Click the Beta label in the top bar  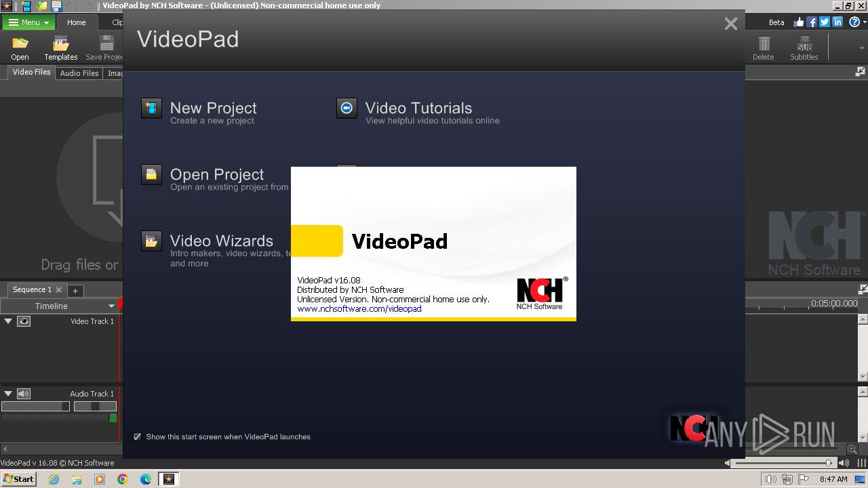point(776,22)
